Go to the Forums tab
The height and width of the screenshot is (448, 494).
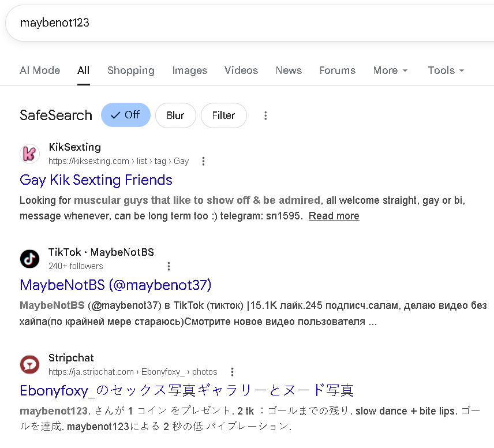pyautogui.click(x=337, y=70)
